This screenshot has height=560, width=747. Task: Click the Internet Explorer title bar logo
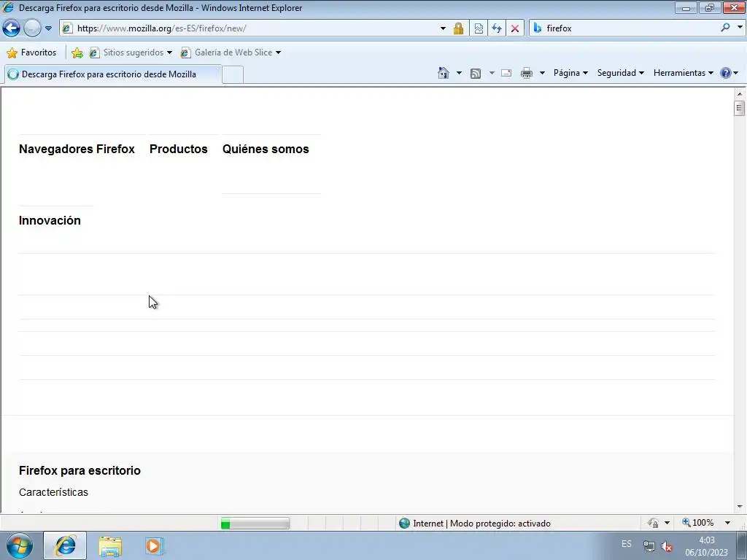tap(8, 7)
